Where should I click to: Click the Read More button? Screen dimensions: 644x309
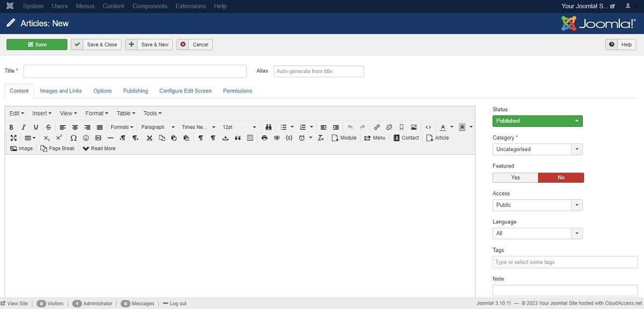tap(99, 148)
